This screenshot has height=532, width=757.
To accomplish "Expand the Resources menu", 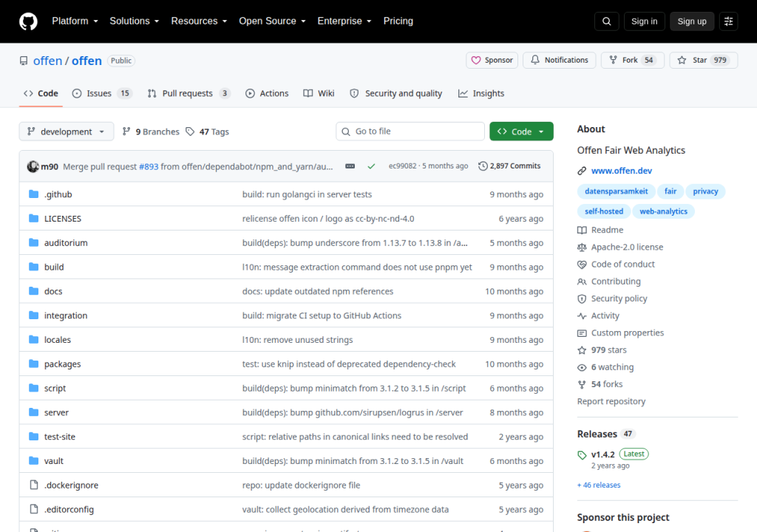I will click(199, 21).
